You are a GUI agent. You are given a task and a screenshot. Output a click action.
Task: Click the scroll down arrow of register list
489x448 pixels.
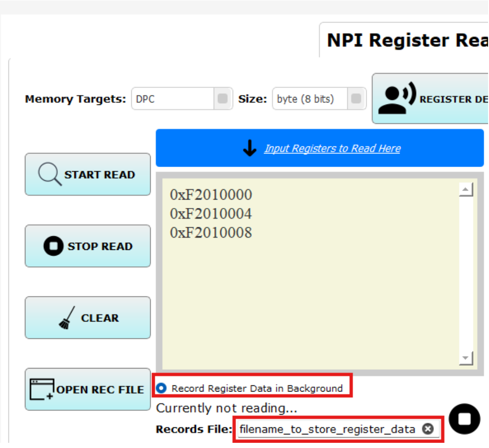(x=466, y=358)
